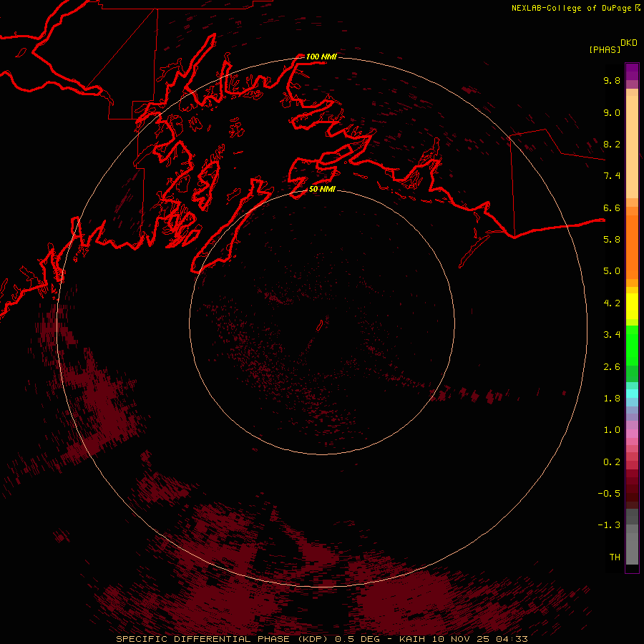Click the 2.6 scale value
The height and width of the screenshot is (644, 644).
click(x=612, y=367)
